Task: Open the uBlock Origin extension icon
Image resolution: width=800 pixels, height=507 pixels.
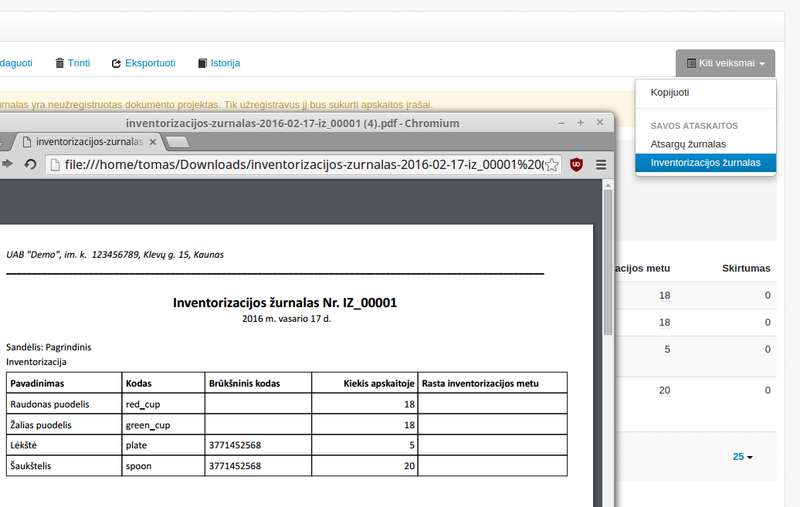Action: [x=577, y=164]
